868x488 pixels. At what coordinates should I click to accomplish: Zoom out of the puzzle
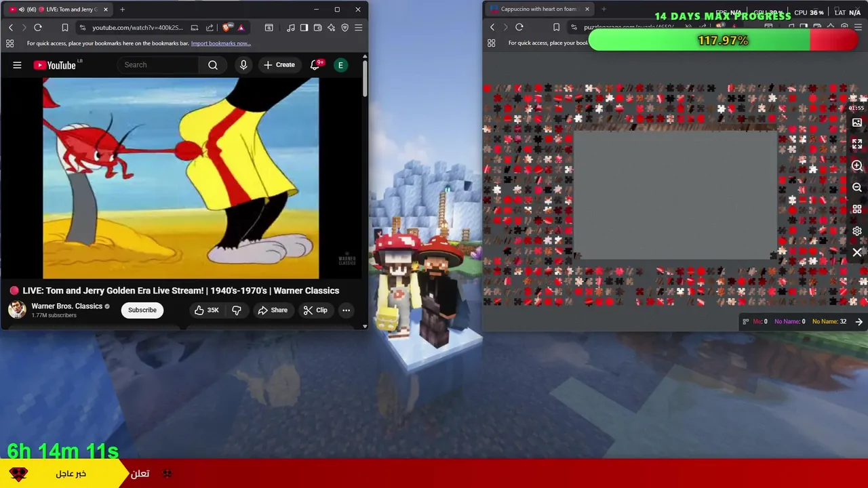pyautogui.click(x=857, y=188)
